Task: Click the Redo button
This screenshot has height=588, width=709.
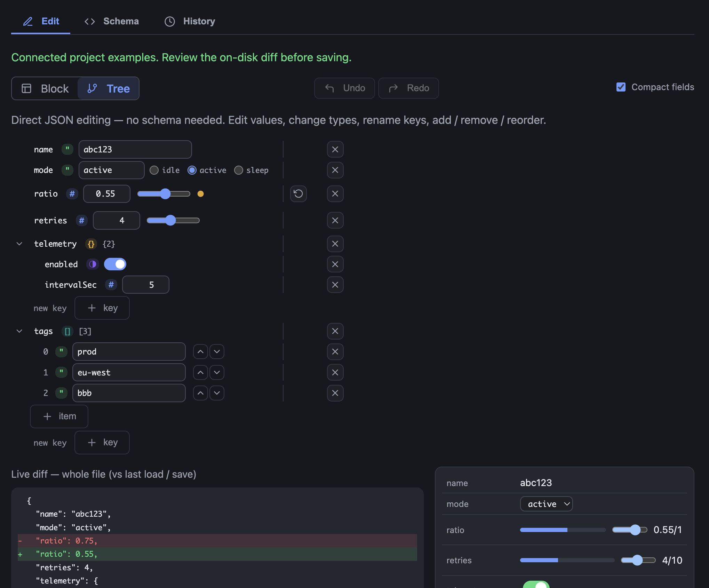Action: tap(408, 88)
